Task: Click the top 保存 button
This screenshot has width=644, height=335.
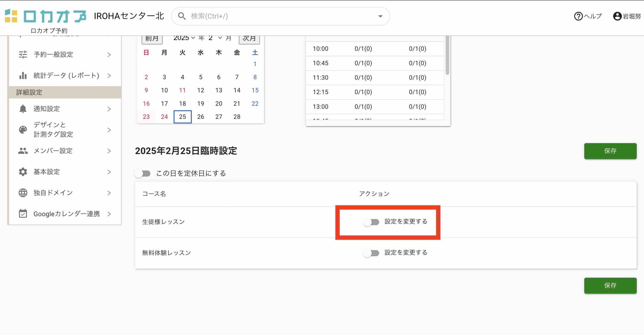Action: click(x=610, y=151)
